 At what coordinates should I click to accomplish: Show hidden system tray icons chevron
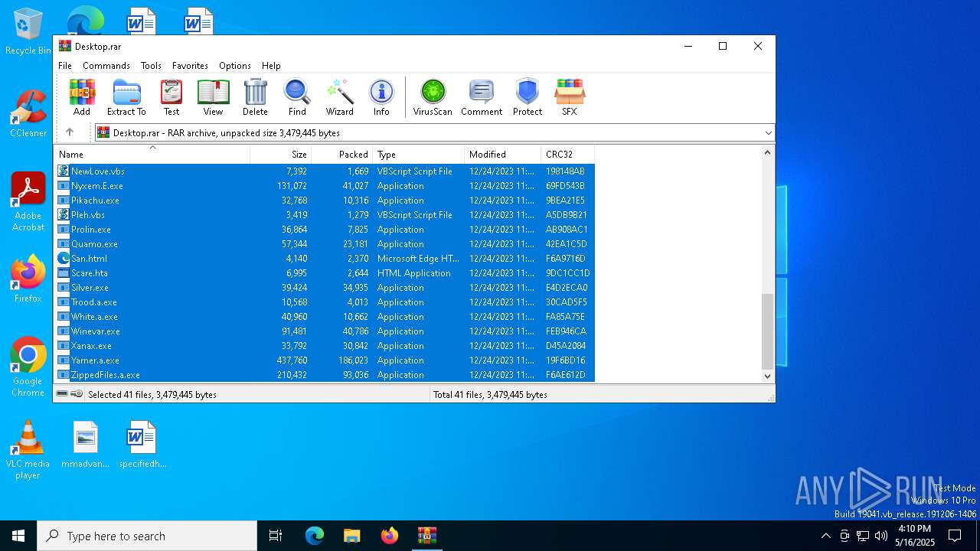tap(825, 536)
